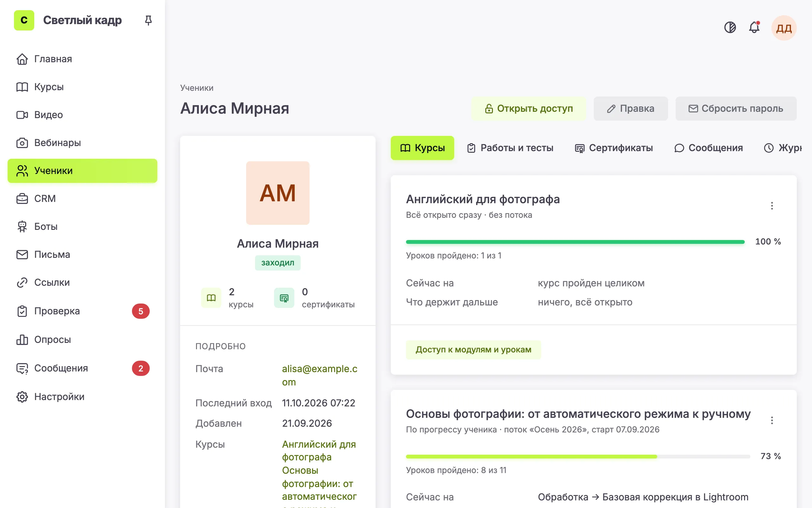The height and width of the screenshot is (508, 812).
Task: Click the book icon above курсы counter
Action: point(211,298)
